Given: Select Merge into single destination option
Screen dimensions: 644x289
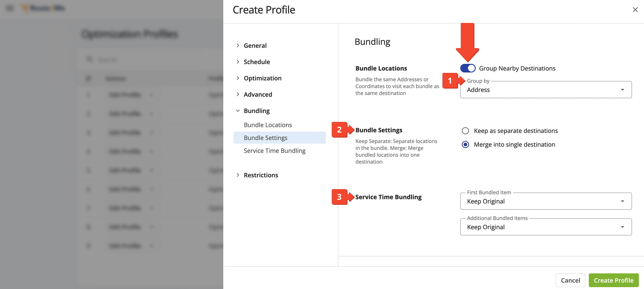Looking at the screenshot, I should 465,144.
